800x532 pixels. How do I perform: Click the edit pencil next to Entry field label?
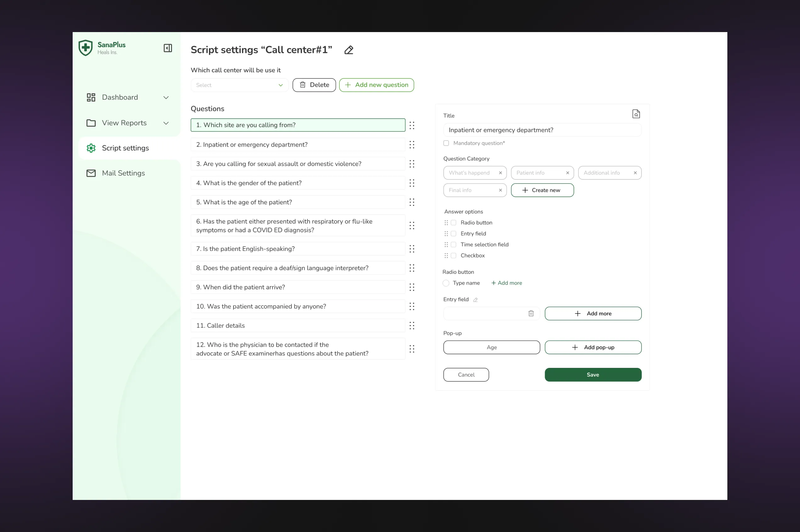[475, 300]
